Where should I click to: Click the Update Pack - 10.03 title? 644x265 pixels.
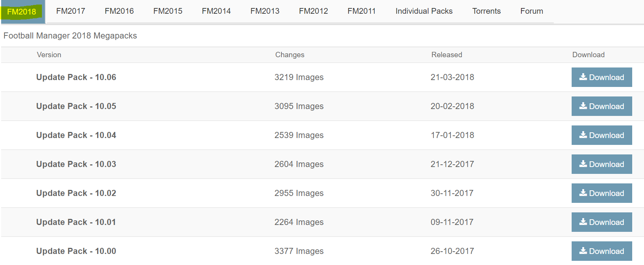(76, 164)
